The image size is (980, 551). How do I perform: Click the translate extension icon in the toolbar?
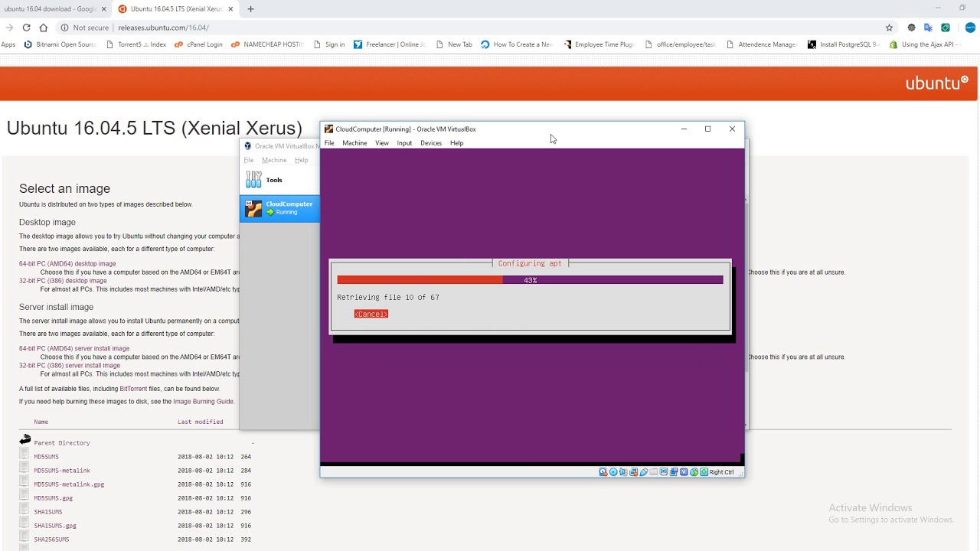(x=928, y=28)
